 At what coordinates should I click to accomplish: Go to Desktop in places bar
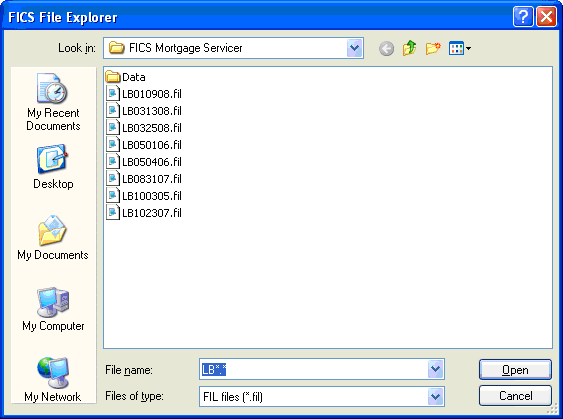pos(53,167)
